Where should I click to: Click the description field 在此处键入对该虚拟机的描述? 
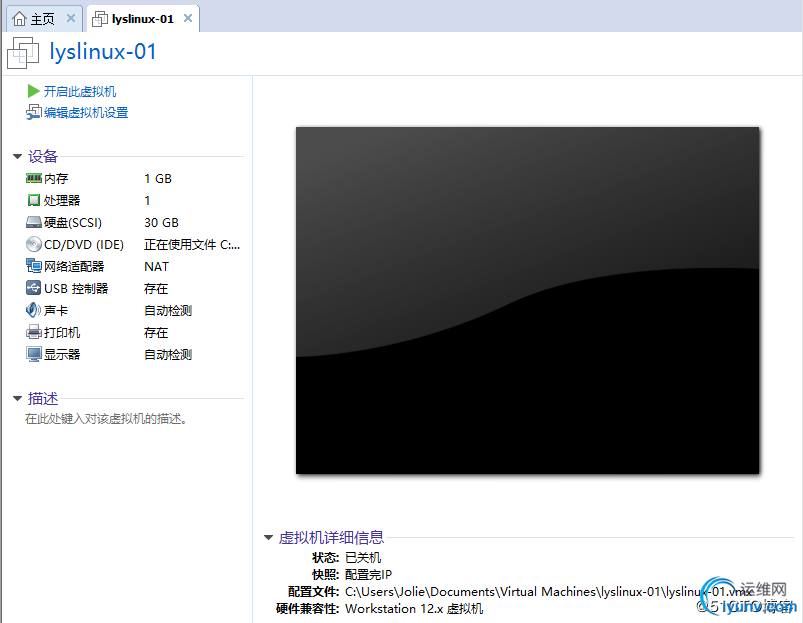[106, 419]
